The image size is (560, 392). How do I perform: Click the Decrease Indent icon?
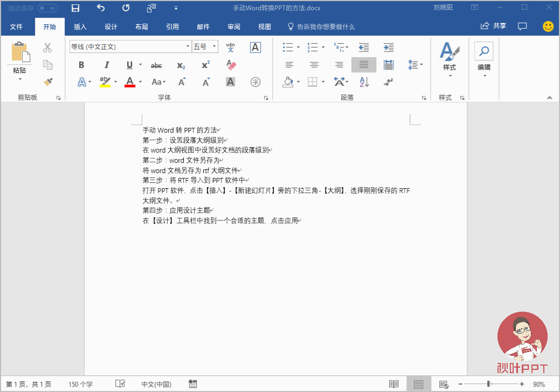[364, 47]
